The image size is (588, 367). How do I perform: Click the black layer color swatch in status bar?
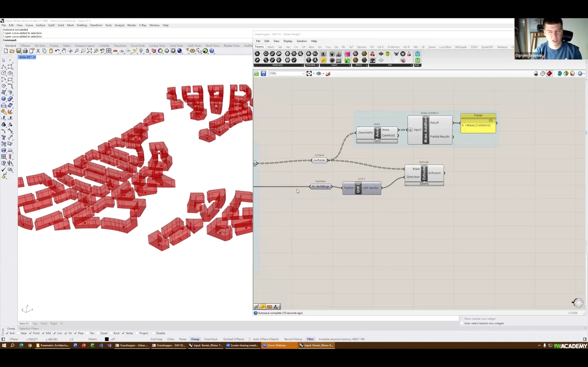pos(107,339)
